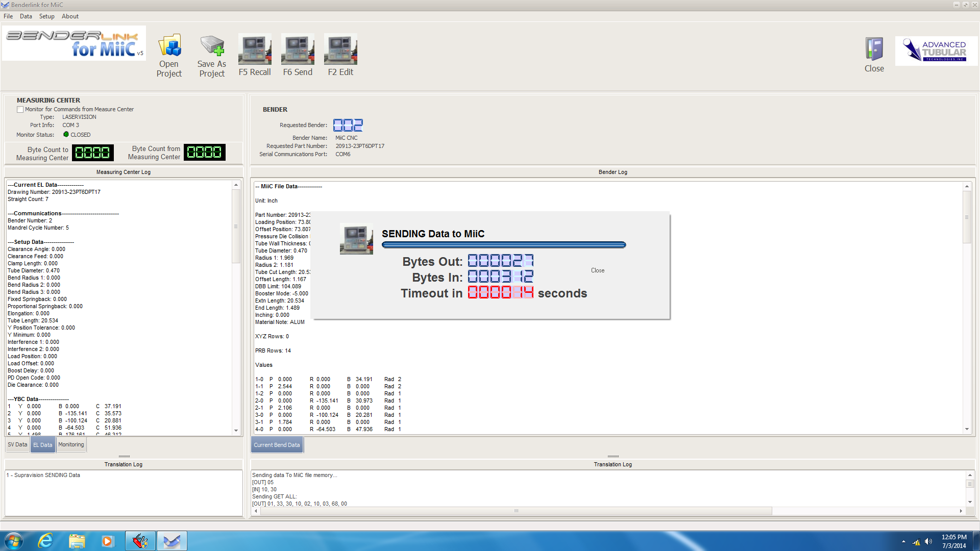Screen dimensions: 980x551
Task: Click Drawing Number 20913-23PT6DPT17 line
Action: [x=54, y=192]
